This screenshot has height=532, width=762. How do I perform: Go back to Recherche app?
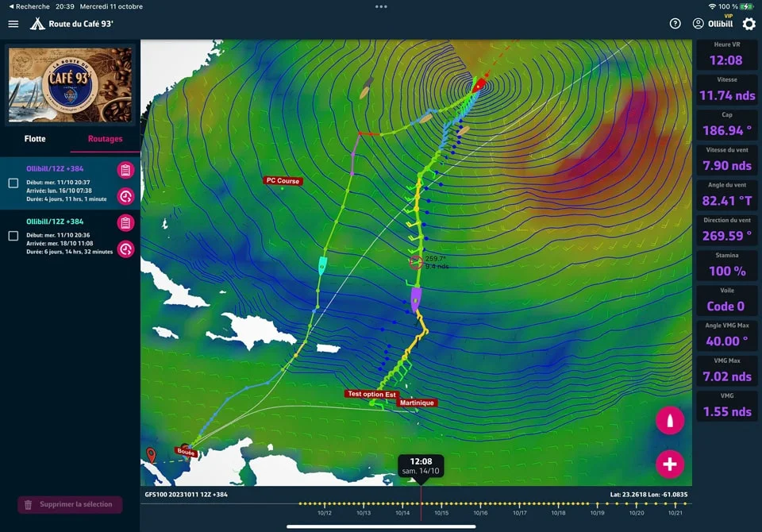[29, 6]
